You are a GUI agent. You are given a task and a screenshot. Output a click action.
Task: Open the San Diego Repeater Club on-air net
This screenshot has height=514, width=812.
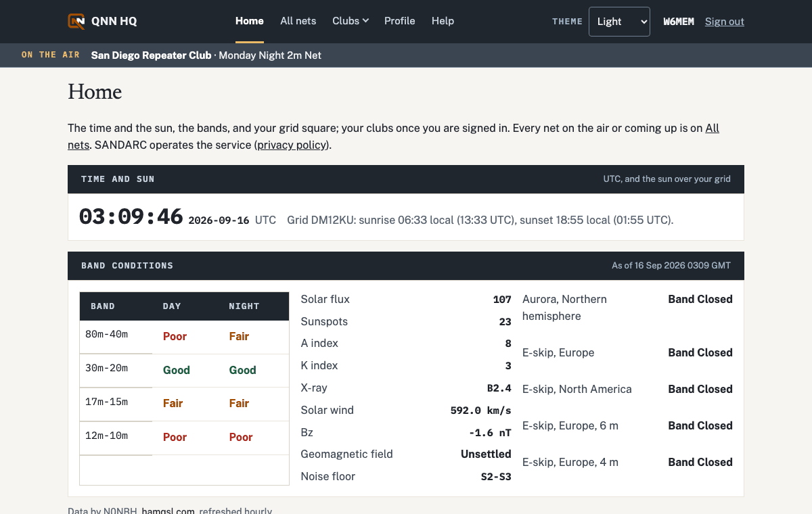(206, 55)
